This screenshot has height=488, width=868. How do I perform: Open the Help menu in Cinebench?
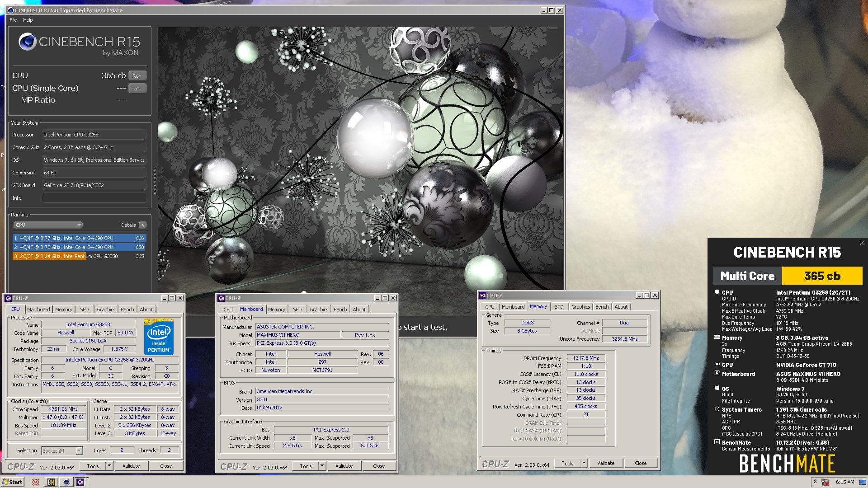(28, 20)
